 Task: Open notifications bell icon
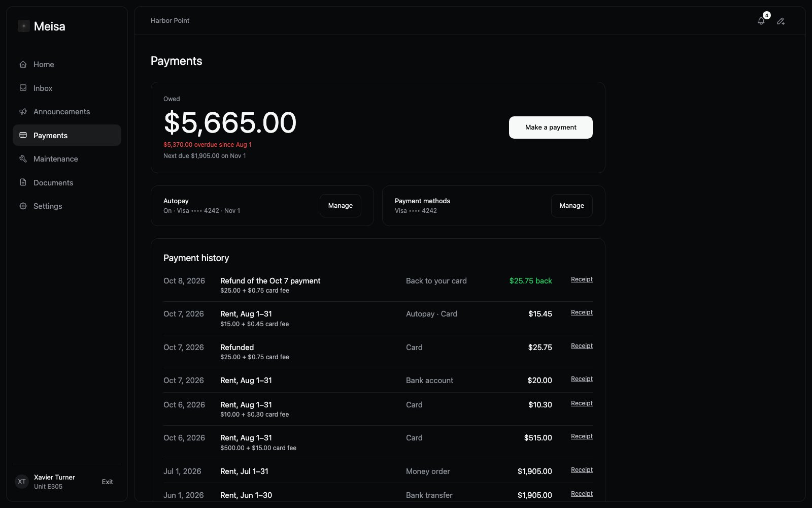[x=761, y=21]
